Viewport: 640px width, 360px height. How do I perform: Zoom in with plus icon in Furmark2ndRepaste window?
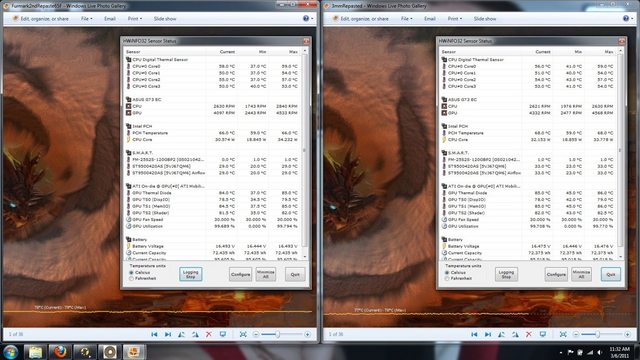tap(308, 334)
